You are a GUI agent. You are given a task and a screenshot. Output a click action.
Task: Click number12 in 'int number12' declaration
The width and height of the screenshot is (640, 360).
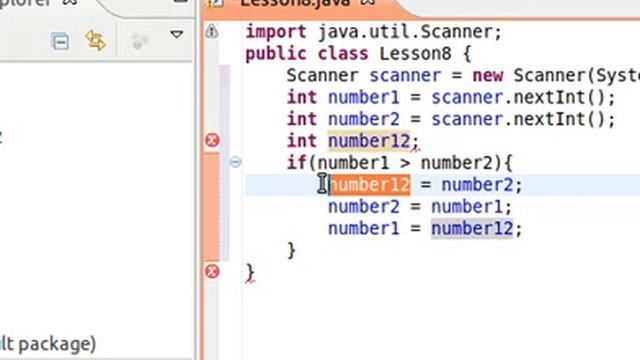tap(369, 141)
